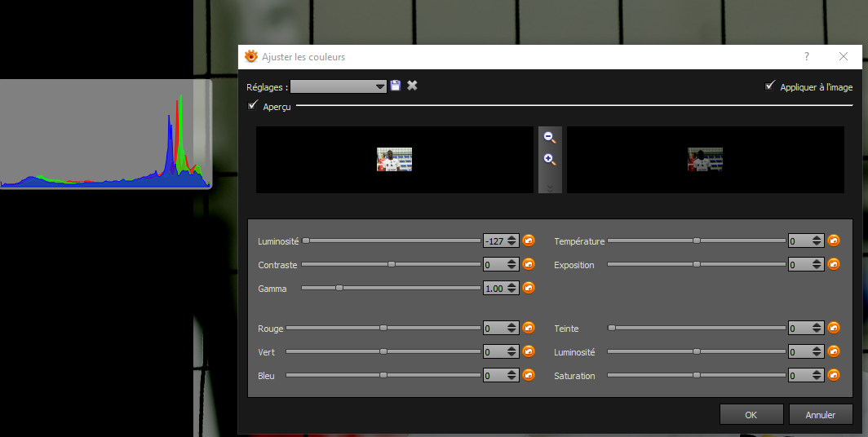The height and width of the screenshot is (437, 868).
Task: Click the XnView eye logo in title bar
Action: pos(251,56)
